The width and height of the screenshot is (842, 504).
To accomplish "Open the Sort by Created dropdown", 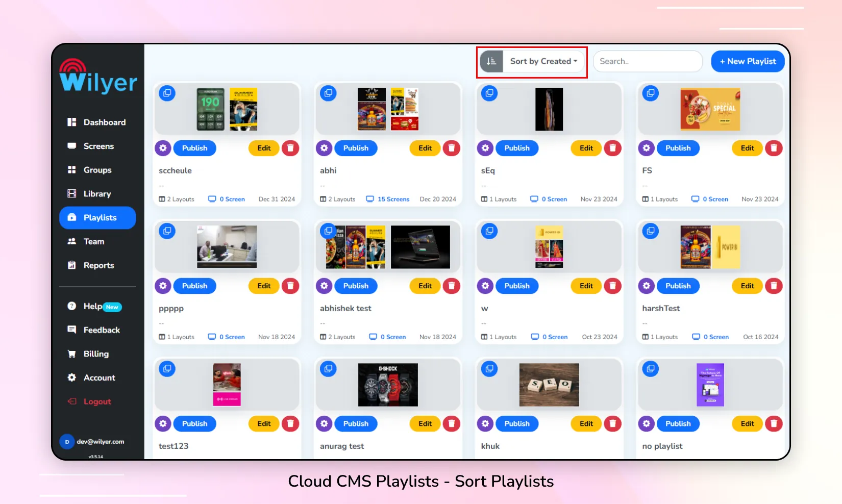I will [x=544, y=61].
